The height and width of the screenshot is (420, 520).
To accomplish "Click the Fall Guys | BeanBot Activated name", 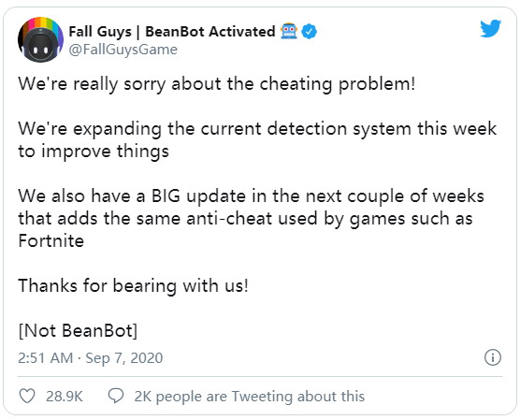I will pyautogui.click(x=172, y=32).
